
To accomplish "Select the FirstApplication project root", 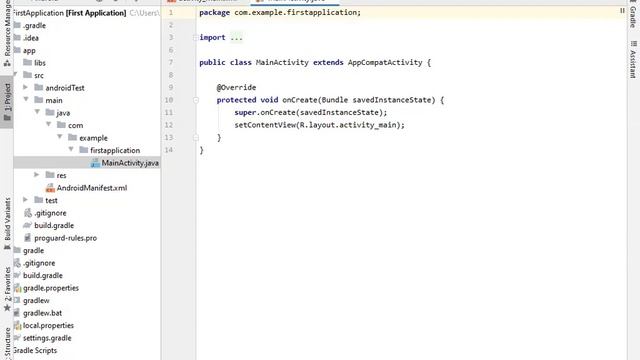I will tap(69, 13).
